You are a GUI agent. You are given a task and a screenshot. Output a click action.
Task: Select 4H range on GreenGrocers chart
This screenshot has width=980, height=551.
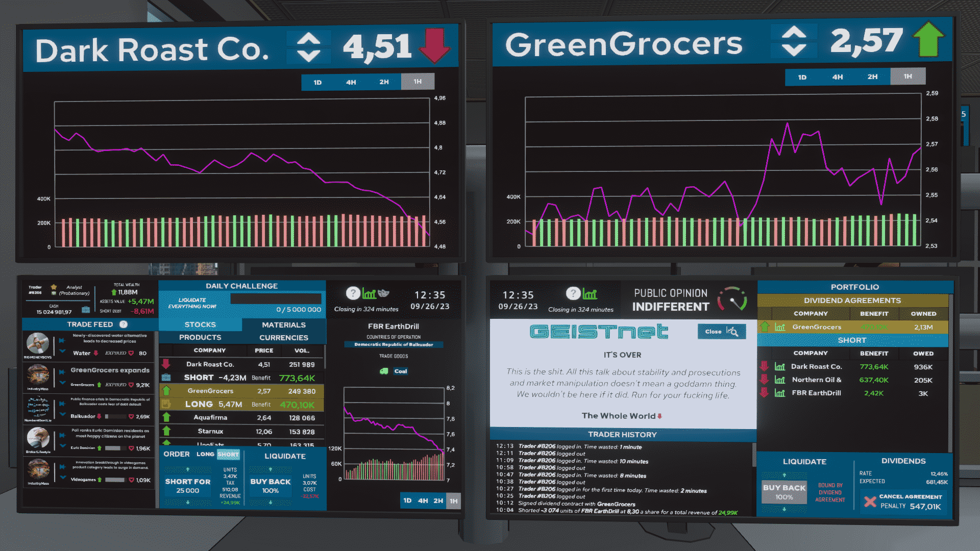838,77
